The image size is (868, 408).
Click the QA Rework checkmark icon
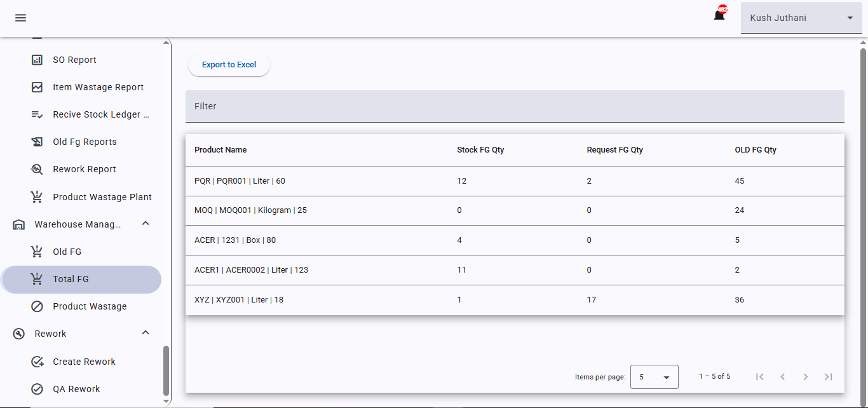[x=37, y=389]
